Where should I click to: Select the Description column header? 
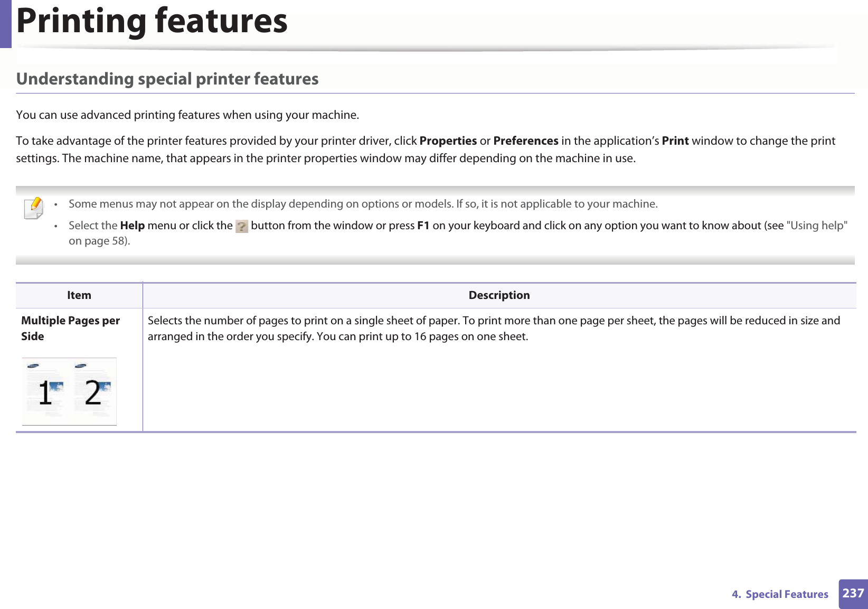[x=499, y=295]
